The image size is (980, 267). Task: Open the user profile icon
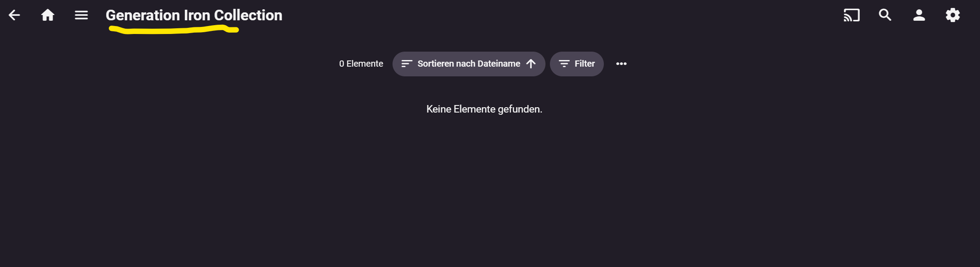[x=919, y=15]
